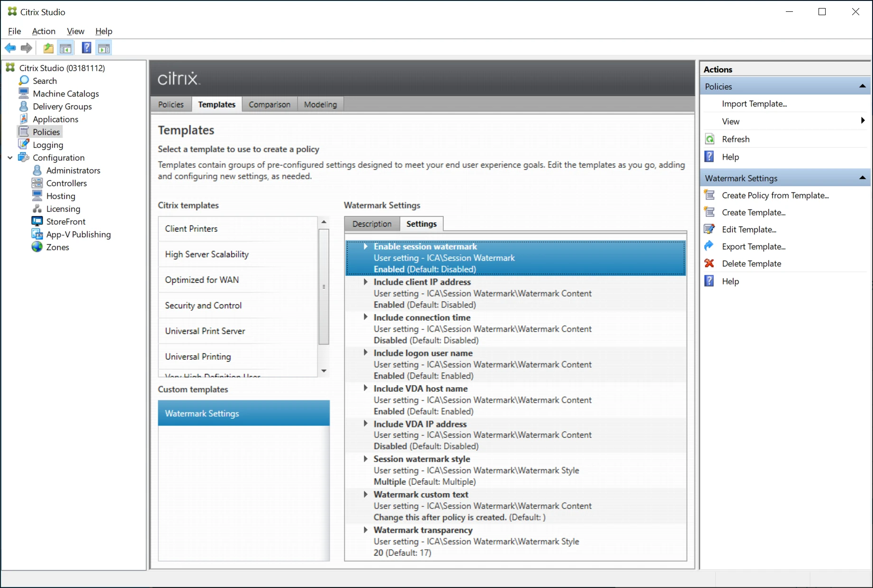This screenshot has width=873, height=588.
Task: Click the Edit Template pencil icon
Action: pos(710,229)
